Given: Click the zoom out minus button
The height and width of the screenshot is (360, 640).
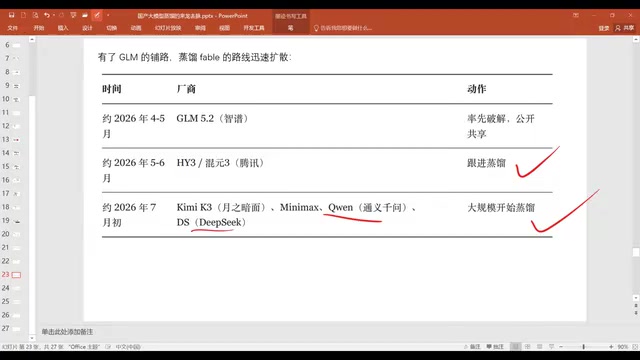Looking at the screenshot, I should [561, 347].
